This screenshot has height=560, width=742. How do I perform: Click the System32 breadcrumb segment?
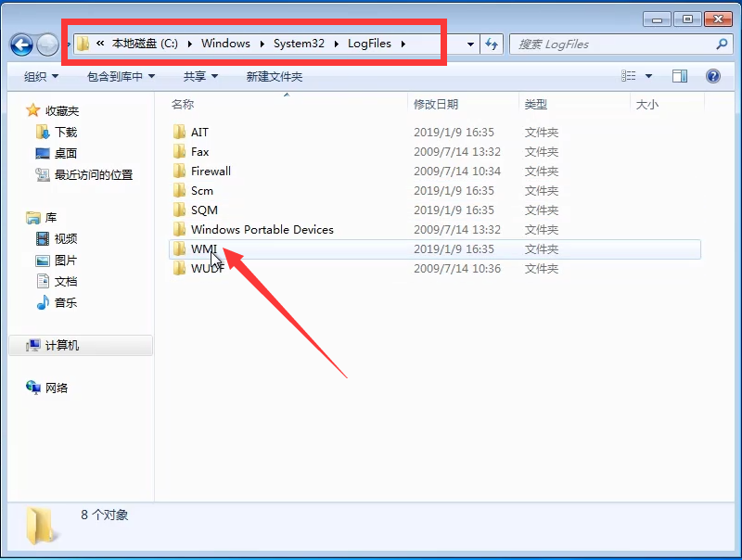[299, 44]
